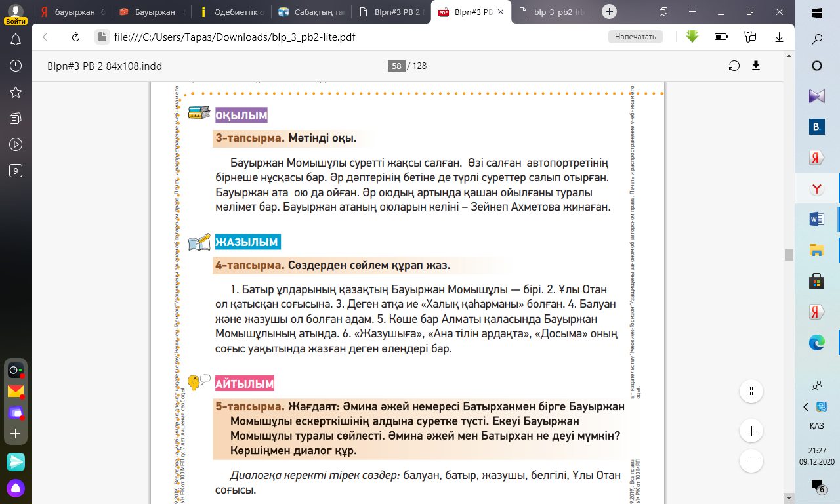Click the page number field showing 58
Image resolution: width=840 pixels, height=504 pixels.
coord(396,66)
